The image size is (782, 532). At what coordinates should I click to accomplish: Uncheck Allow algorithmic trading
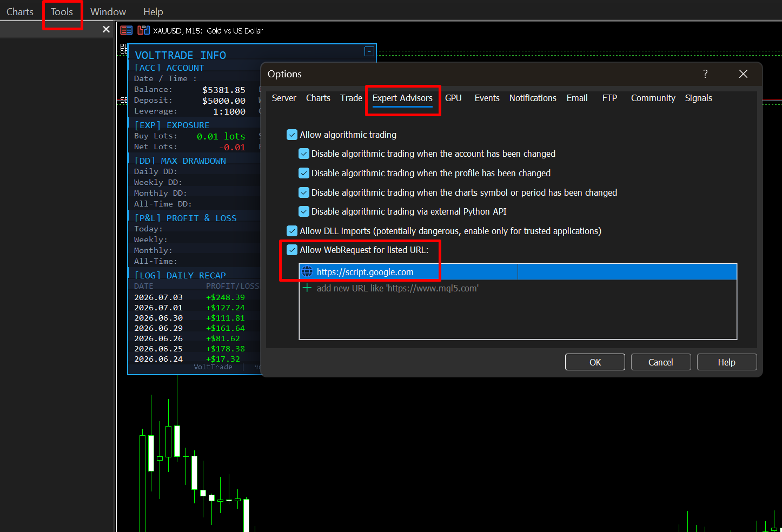coord(292,135)
